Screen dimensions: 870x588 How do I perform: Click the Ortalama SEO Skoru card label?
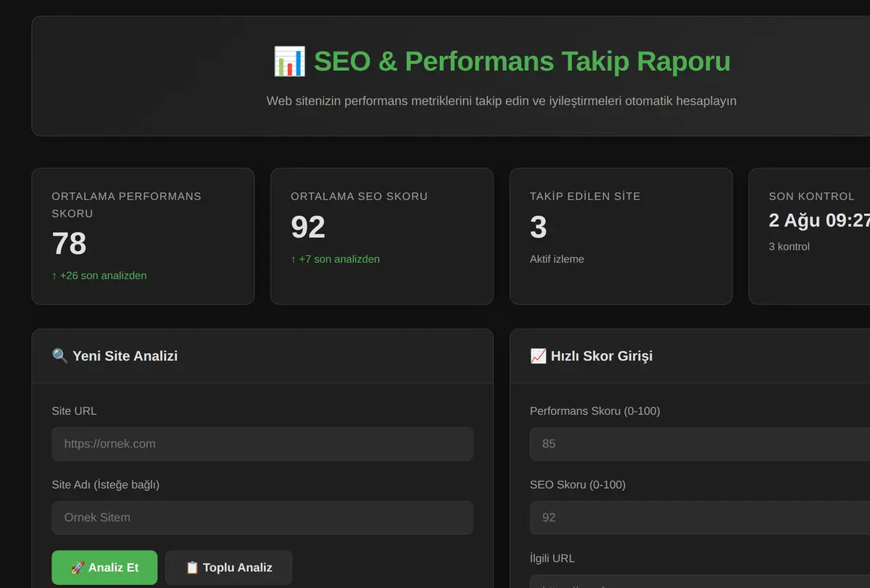(359, 196)
